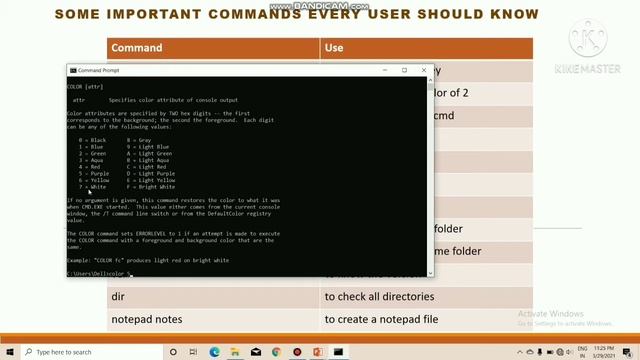
Task: Click Command Prompt scrollbar up arrow
Action: 430,80
